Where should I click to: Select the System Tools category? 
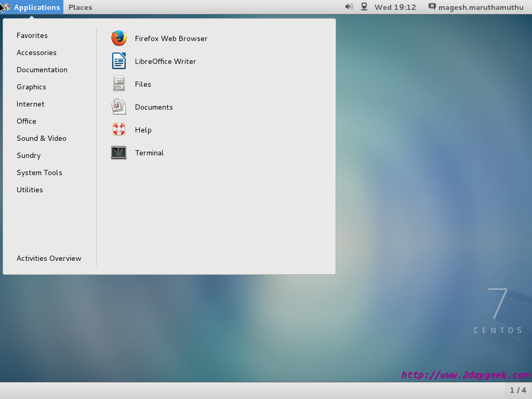(39, 172)
